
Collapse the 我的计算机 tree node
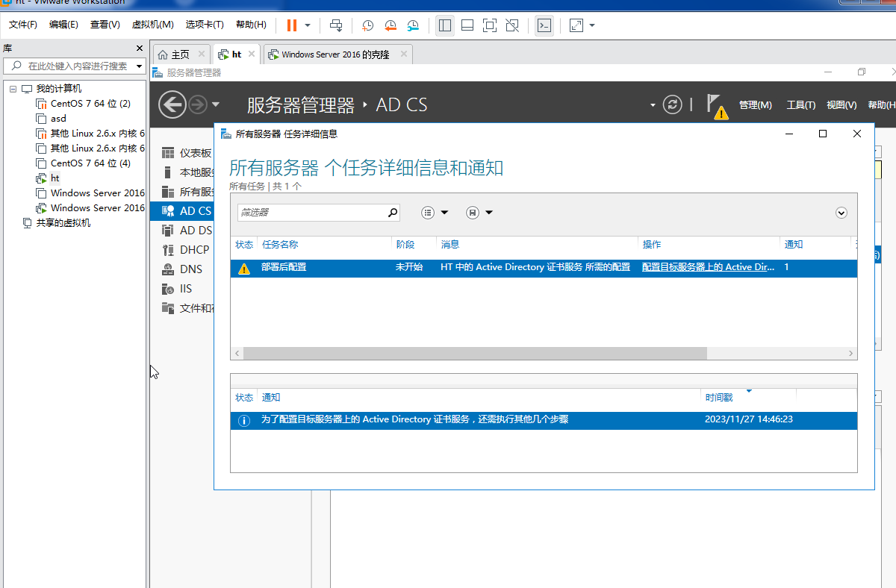pyautogui.click(x=13, y=89)
